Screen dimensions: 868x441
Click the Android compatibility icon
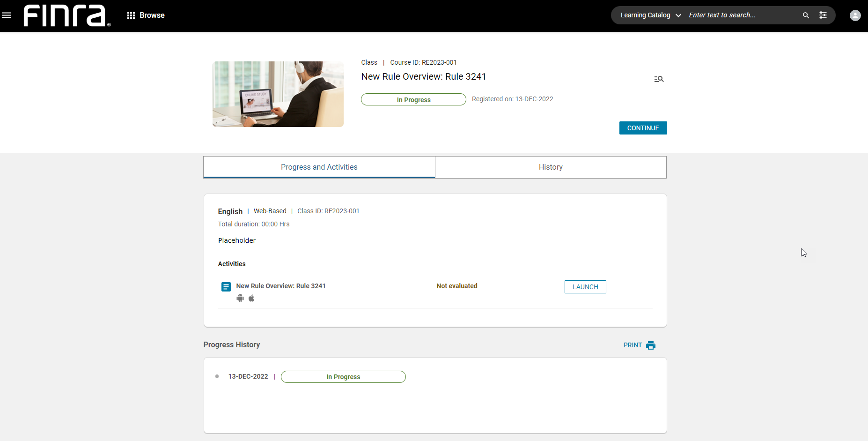pyautogui.click(x=240, y=299)
